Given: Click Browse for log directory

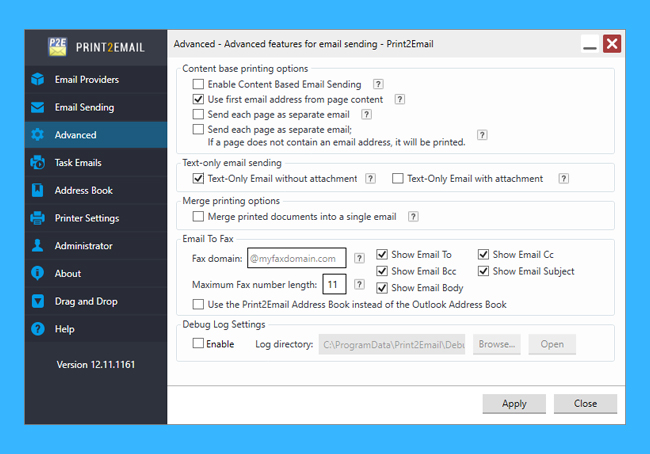Looking at the screenshot, I should point(497,344).
